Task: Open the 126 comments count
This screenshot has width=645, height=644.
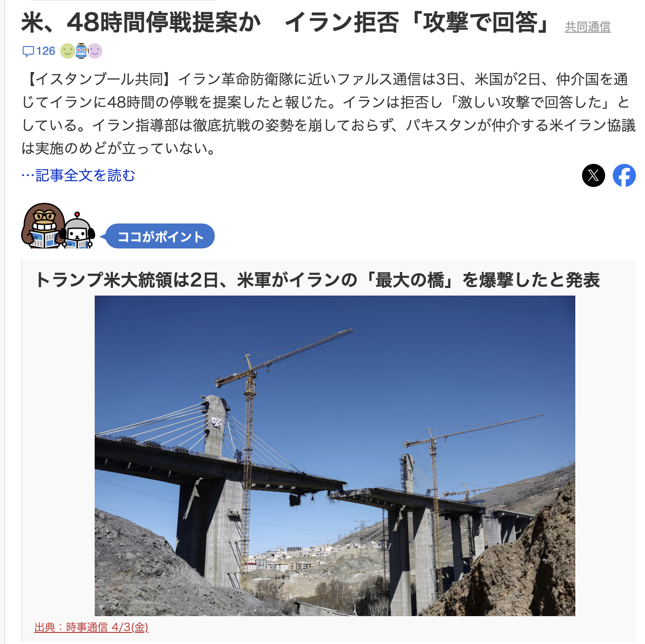Action: point(46,51)
